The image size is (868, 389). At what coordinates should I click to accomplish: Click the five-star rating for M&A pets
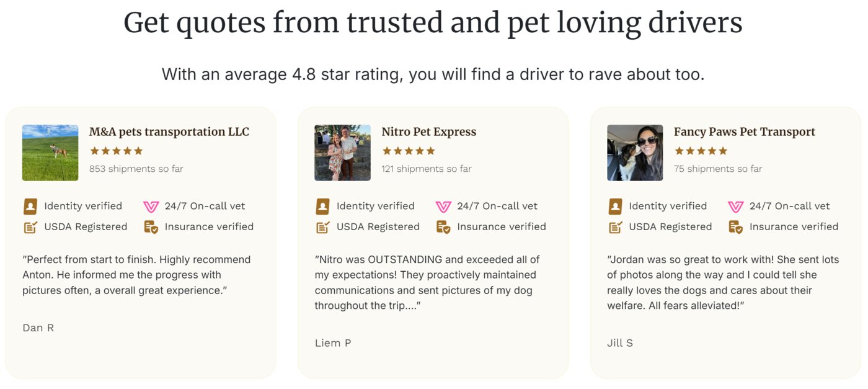point(117,151)
